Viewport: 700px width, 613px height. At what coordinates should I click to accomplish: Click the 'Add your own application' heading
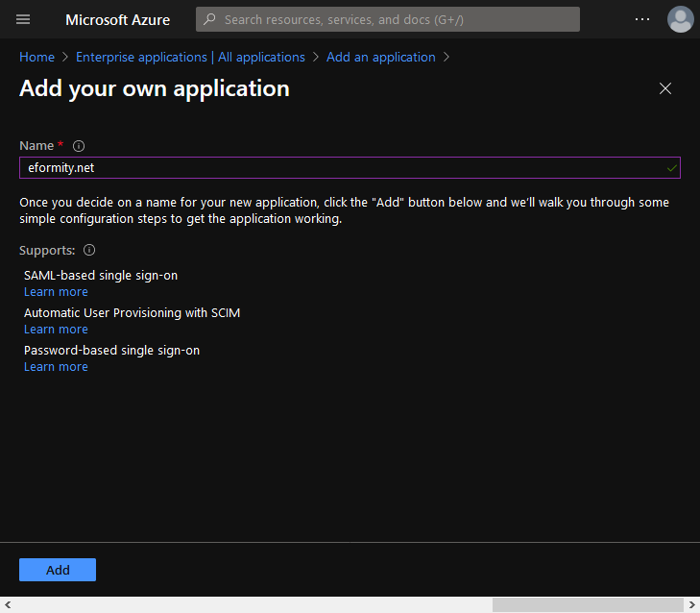(x=155, y=88)
